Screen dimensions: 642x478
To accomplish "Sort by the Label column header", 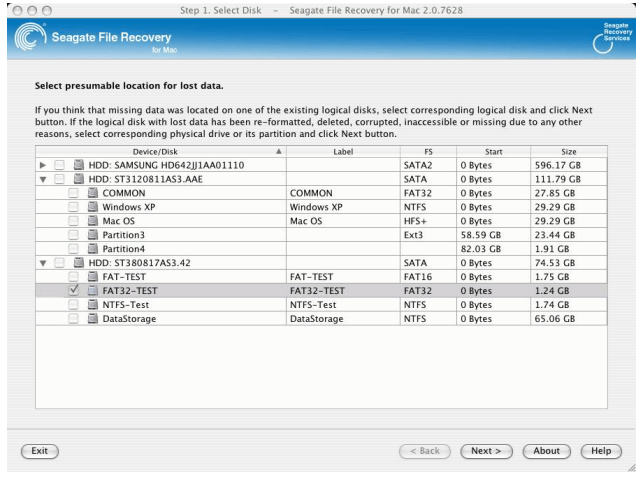I will [343, 152].
